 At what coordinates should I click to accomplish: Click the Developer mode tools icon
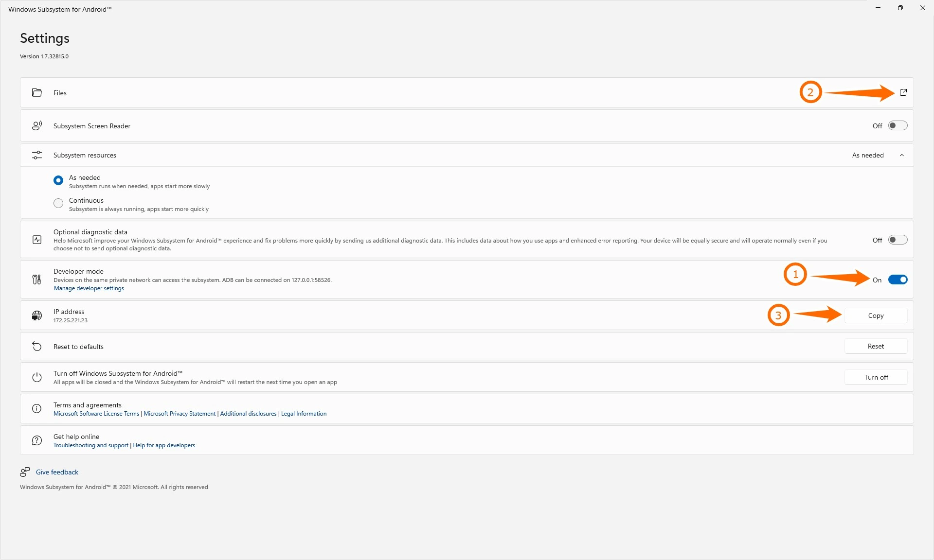(x=37, y=280)
